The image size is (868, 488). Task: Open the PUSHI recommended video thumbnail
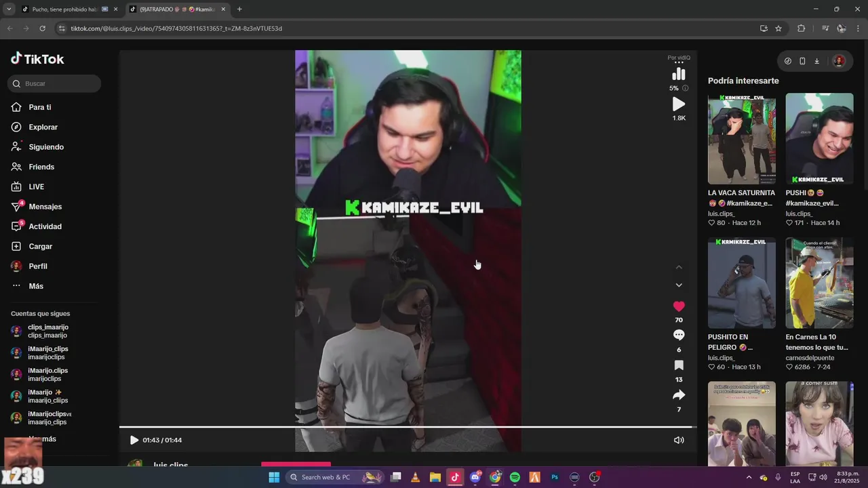tap(819, 139)
